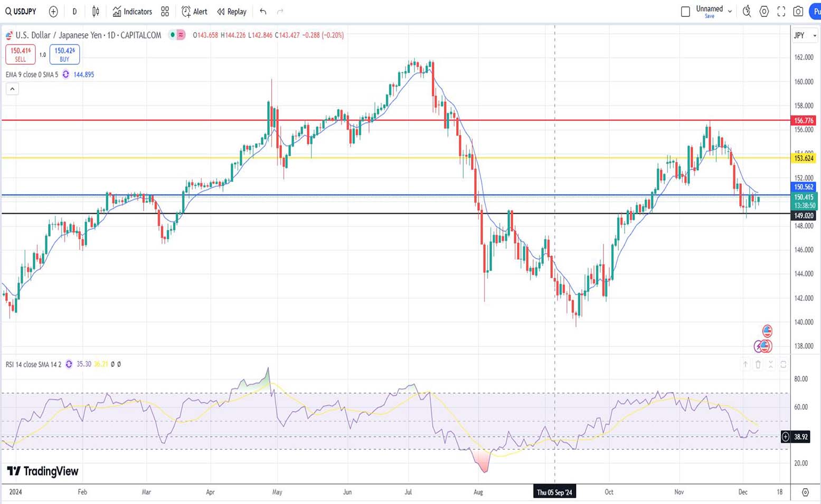
Task: Click the compare or add symbol plus icon
Action: pyautogui.click(x=53, y=12)
